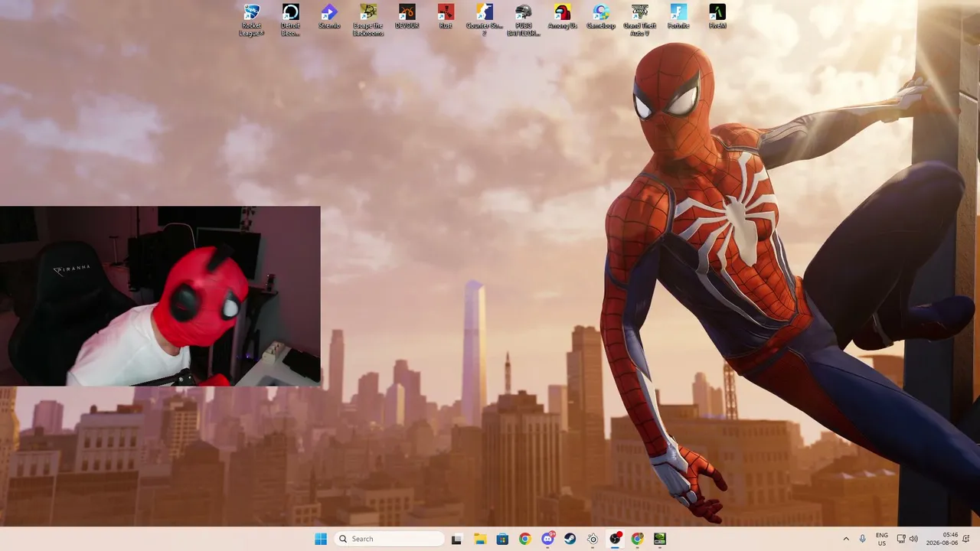Open the Windows Start menu
The height and width of the screenshot is (551, 980).
(x=321, y=539)
